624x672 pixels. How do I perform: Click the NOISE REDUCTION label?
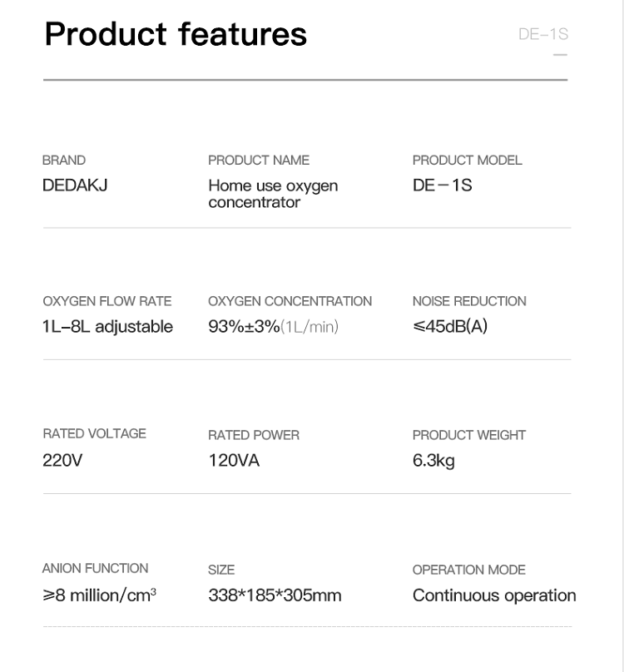point(469,301)
